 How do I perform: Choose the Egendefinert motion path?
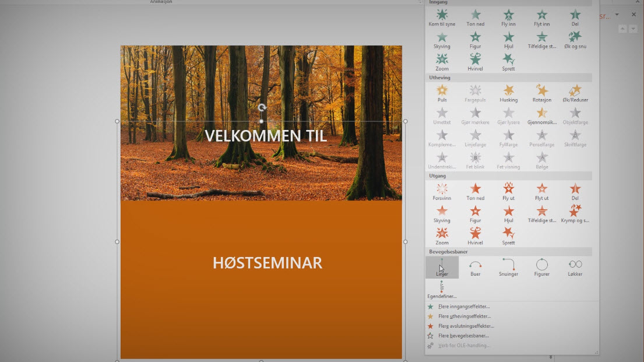point(442,290)
